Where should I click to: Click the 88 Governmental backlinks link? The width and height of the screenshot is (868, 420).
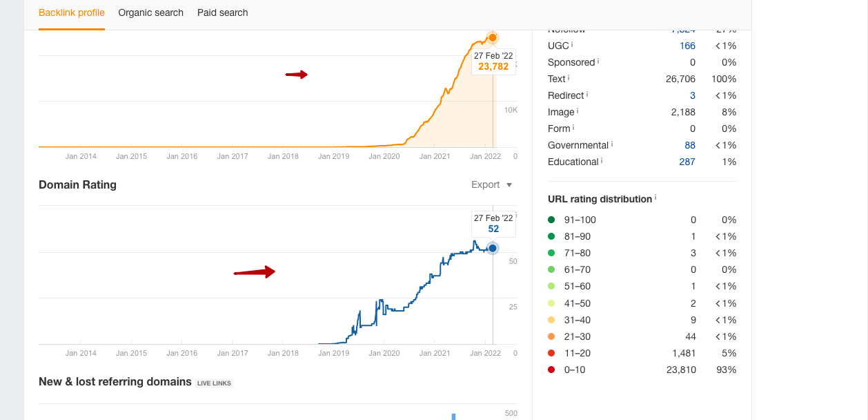pos(690,145)
